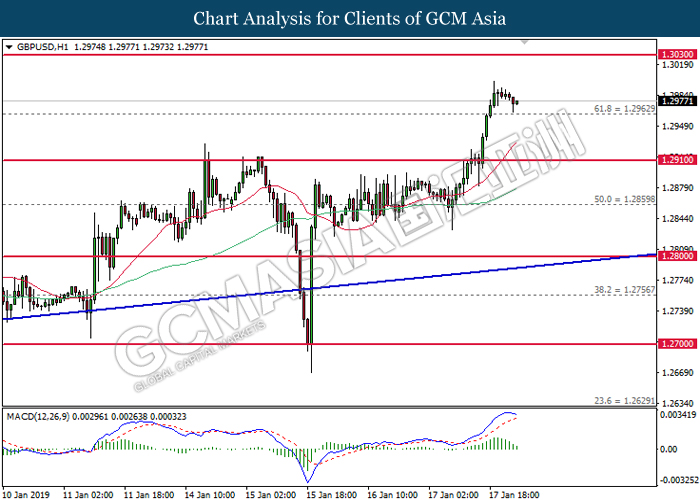The height and width of the screenshot is (500, 700).
Task: Click the 17 Jan 02:00 time label
Action: tap(453, 495)
